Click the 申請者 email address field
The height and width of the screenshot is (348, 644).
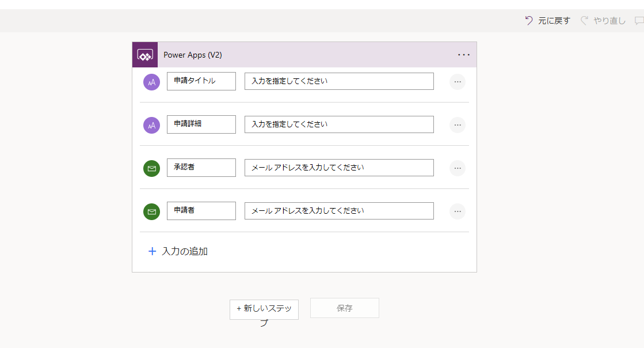pyautogui.click(x=338, y=211)
